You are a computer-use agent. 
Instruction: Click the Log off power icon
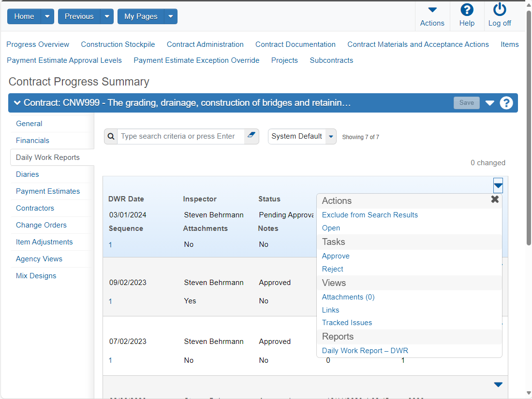pos(500,10)
